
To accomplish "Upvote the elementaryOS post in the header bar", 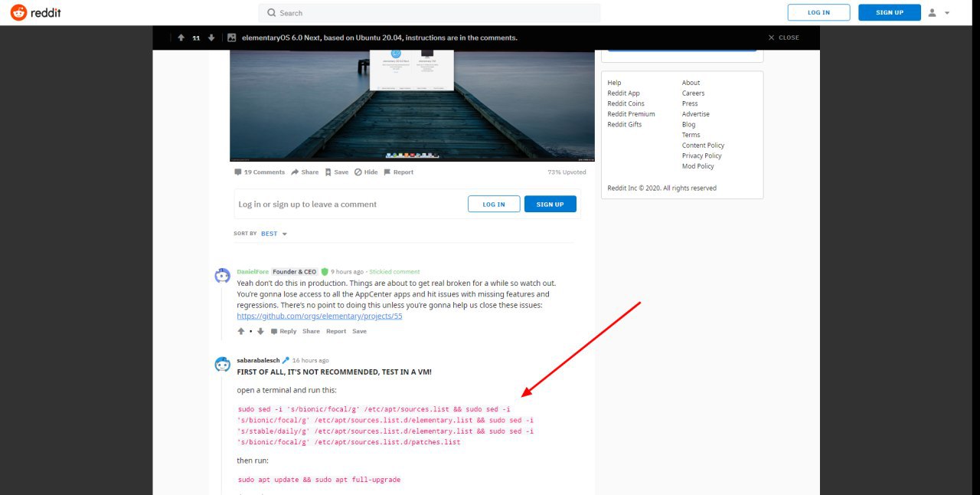I will pos(181,38).
